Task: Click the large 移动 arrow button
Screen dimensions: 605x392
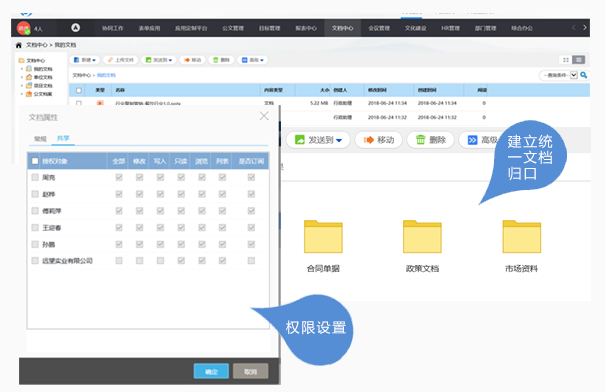Action: pyautogui.click(x=379, y=140)
